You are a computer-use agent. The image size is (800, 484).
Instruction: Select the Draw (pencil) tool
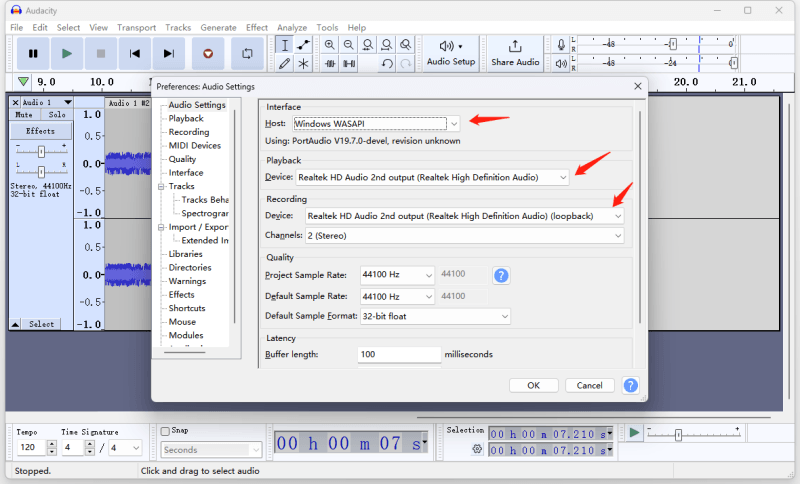285,64
